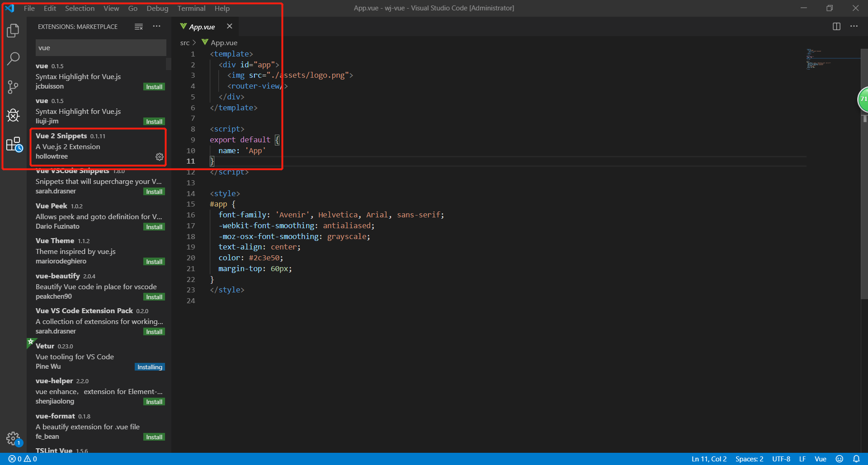Screen dimensions: 868x465
Task: Click Installing button for Vetur
Action: coord(150,367)
